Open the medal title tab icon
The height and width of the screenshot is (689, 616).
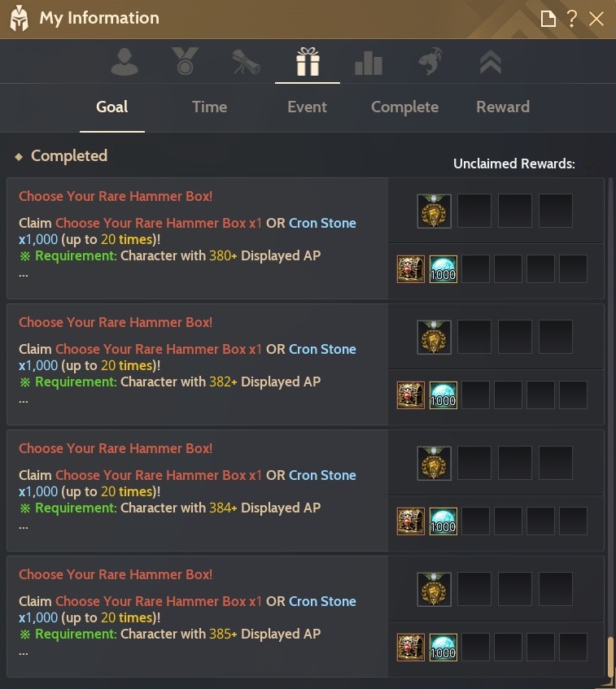[x=185, y=61]
